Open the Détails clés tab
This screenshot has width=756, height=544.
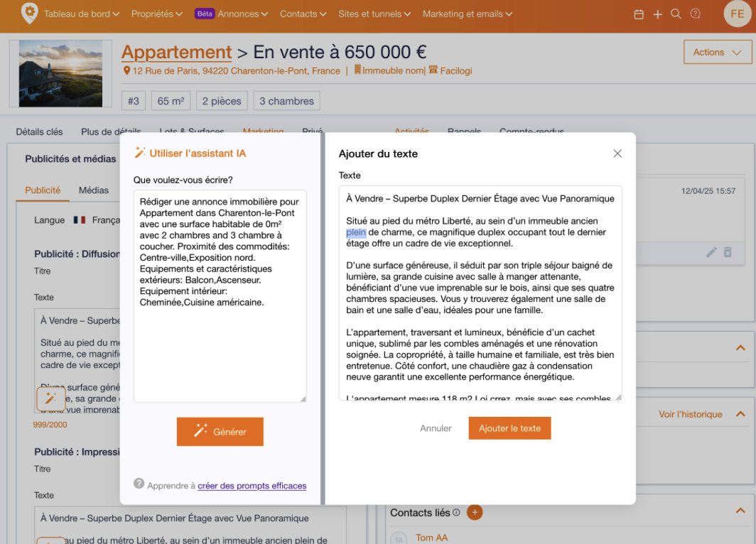39,131
